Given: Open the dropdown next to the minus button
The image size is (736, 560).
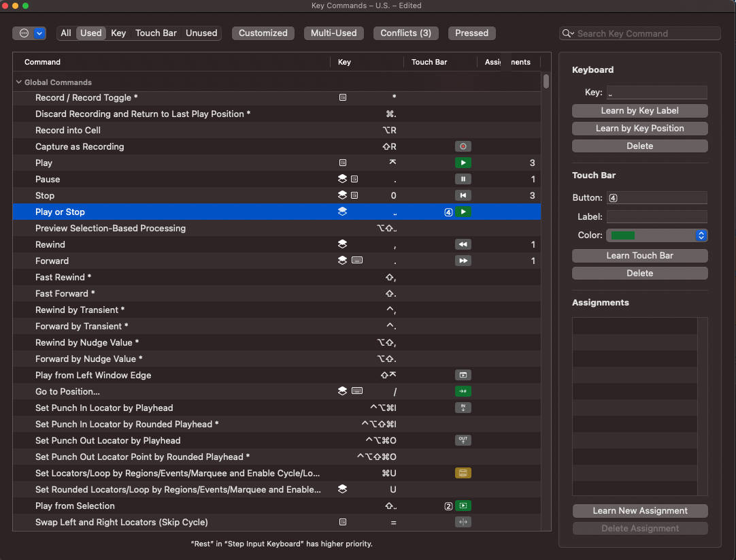Looking at the screenshot, I should [x=39, y=33].
